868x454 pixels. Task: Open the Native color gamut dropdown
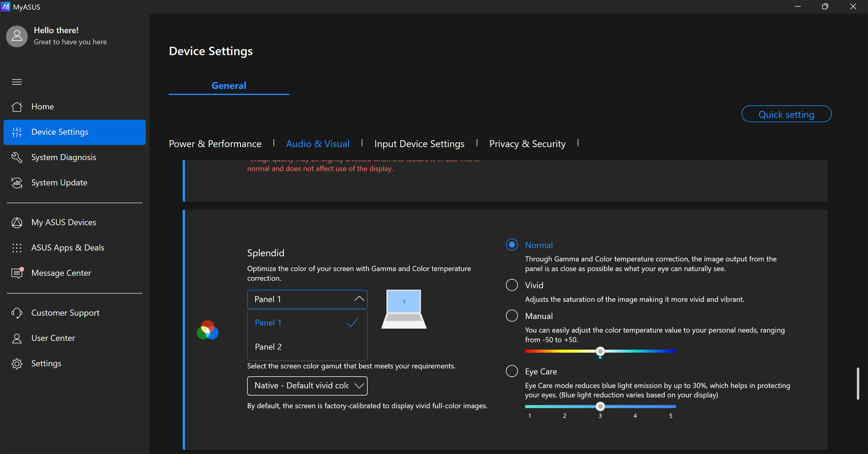(x=307, y=386)
